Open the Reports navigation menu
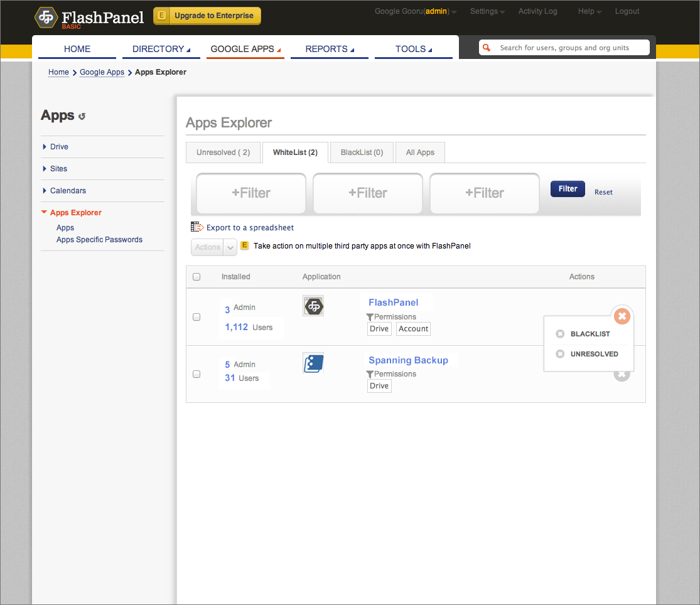700x605 pixels. [330, 49]
